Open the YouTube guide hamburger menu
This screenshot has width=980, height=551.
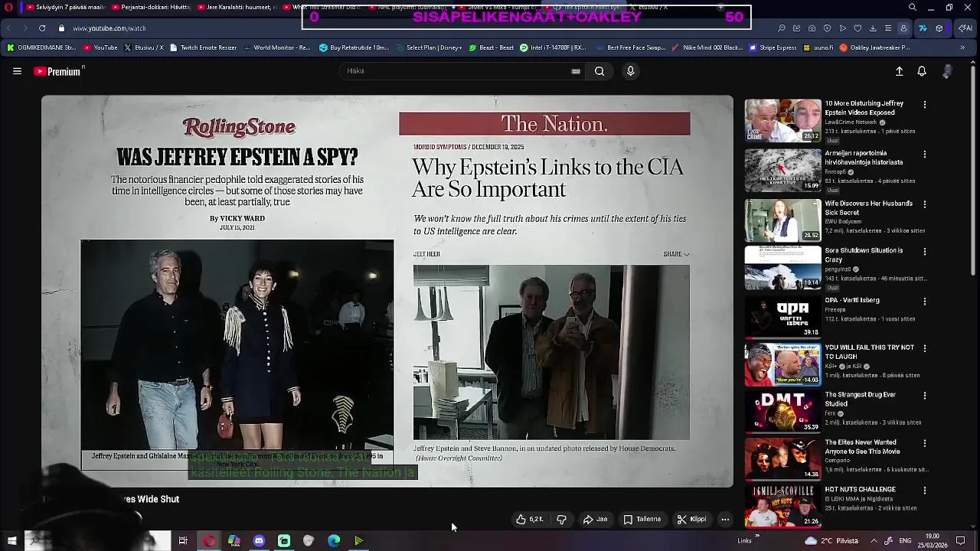(x=17, y=71)
